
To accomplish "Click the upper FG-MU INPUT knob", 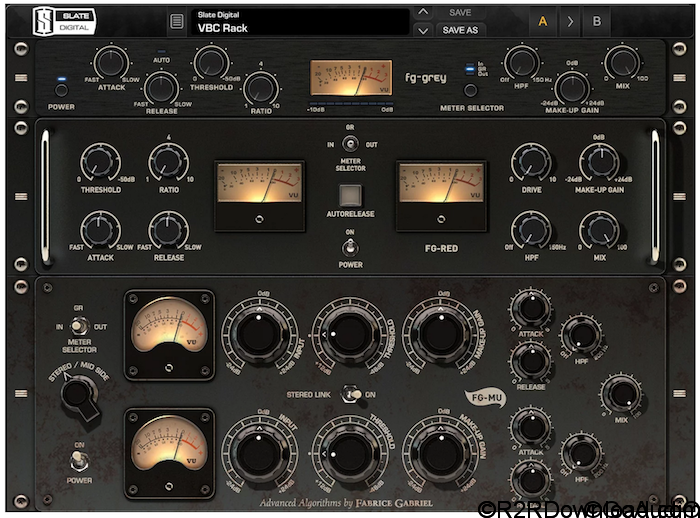I will click(259, 334).
